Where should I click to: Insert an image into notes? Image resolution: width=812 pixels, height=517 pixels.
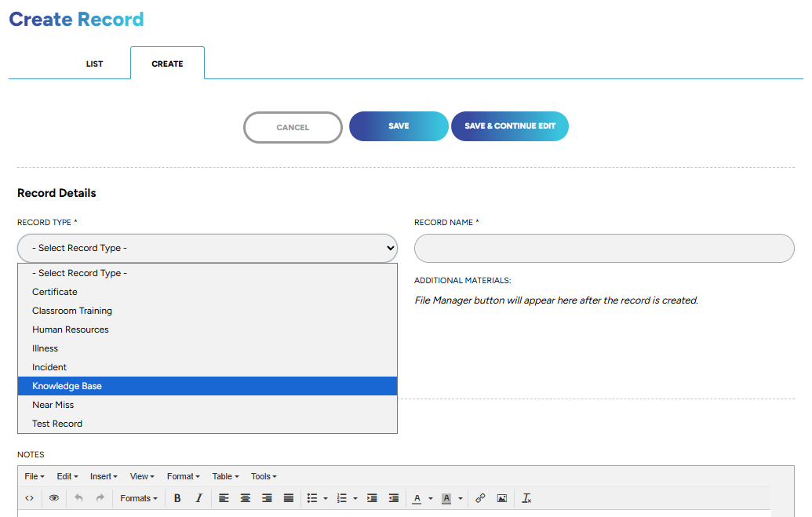pos(502,498)
